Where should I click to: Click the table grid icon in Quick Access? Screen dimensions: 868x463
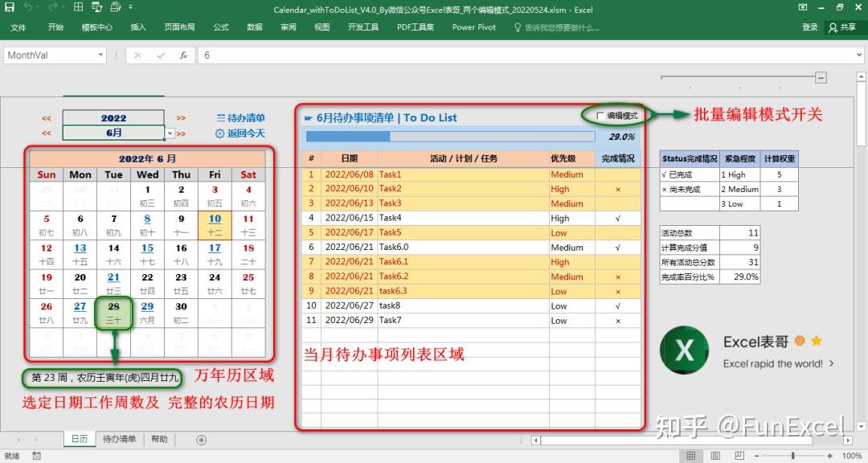[78, 7]
